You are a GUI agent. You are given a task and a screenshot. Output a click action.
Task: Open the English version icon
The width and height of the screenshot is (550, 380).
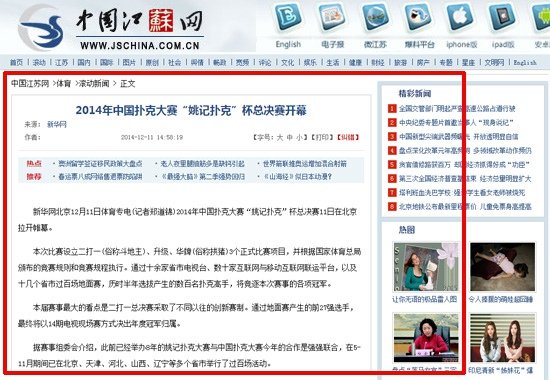[x=288, y=16]
